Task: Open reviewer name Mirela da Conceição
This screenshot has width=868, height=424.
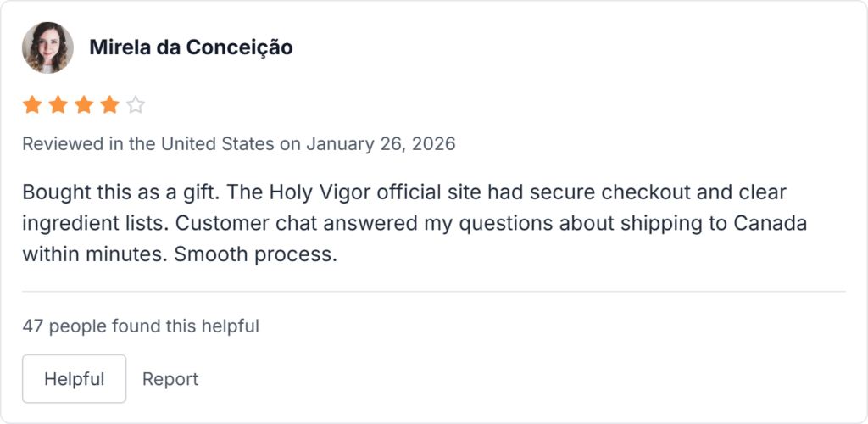Action: pyautogui.click(x=191, y=47)
